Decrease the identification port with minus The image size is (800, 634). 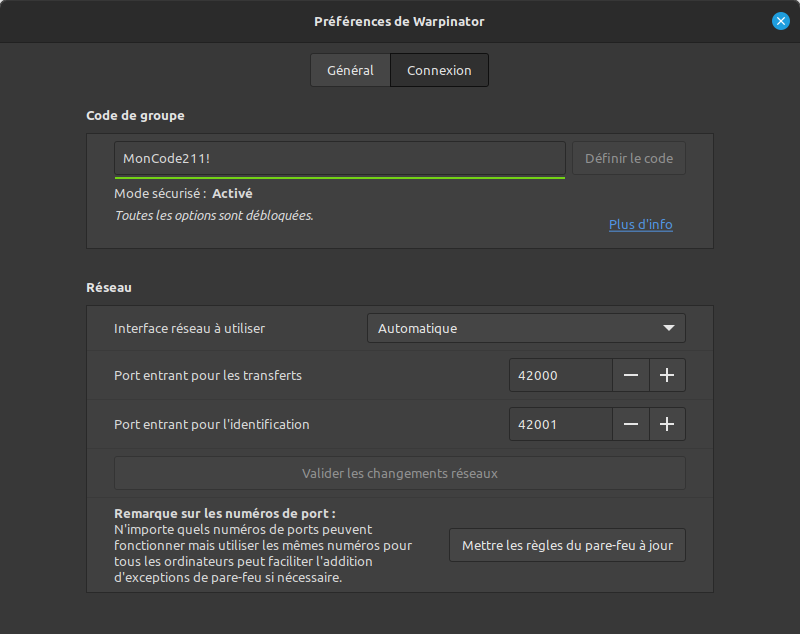click(x=631, y=424)
